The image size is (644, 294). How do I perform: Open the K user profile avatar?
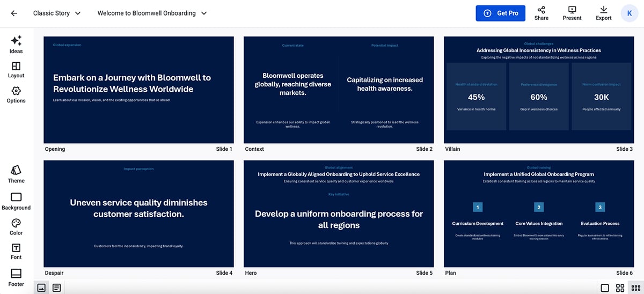630,13
